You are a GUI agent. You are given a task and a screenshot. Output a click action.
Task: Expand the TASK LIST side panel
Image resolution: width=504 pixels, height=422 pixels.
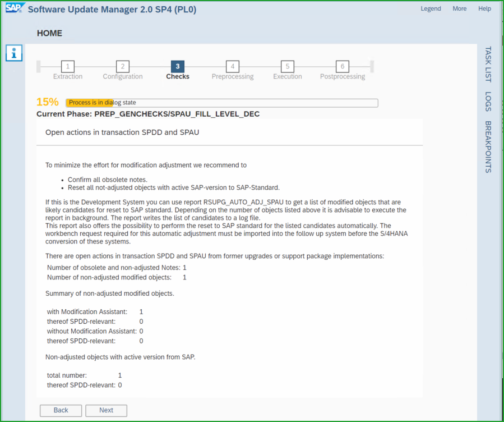pyautogui.click(x=488, y=65)
